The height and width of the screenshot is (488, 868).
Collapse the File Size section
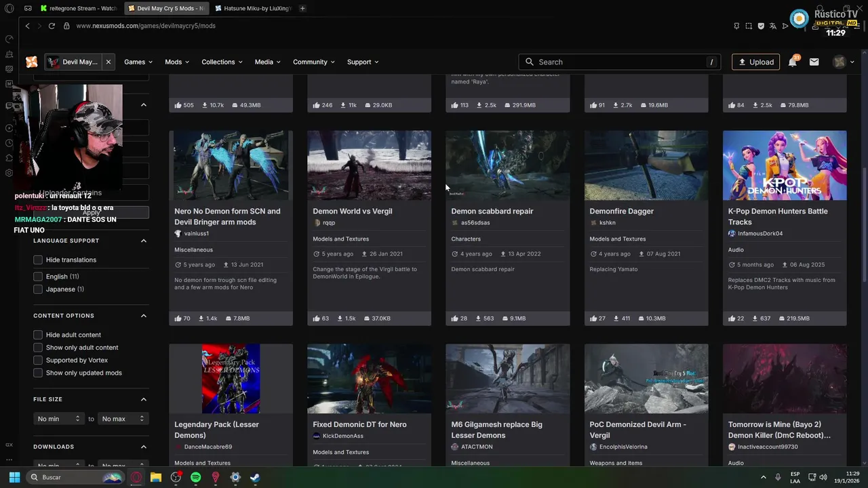click(144, 399)
